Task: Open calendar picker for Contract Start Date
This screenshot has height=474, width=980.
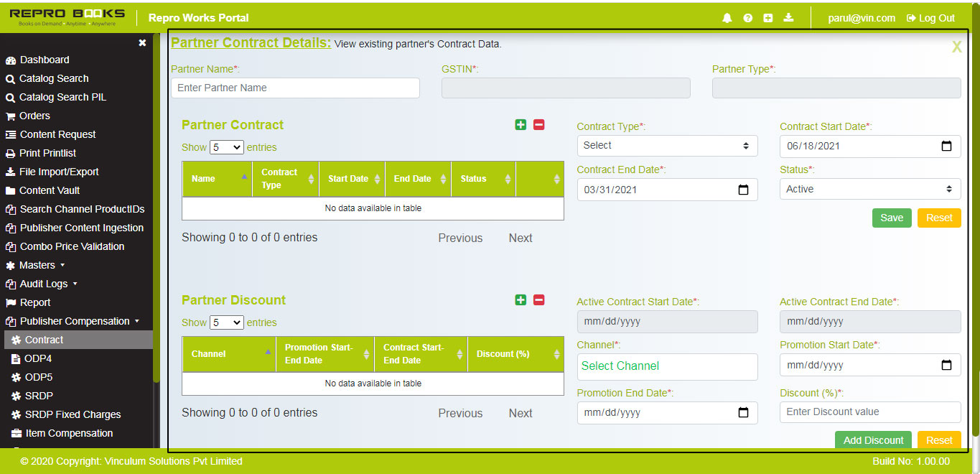Action: 946,146
